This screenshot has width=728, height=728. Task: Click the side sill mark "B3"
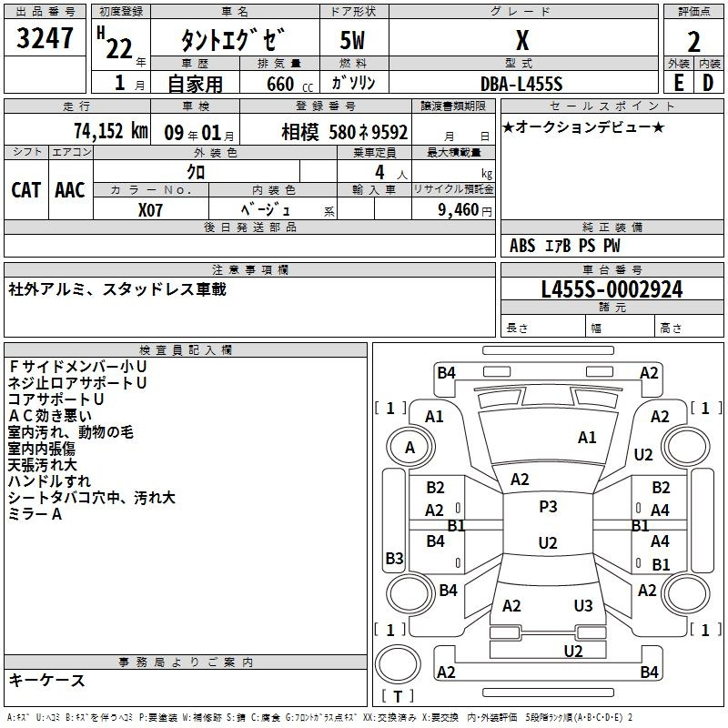[x=395, y=558]
